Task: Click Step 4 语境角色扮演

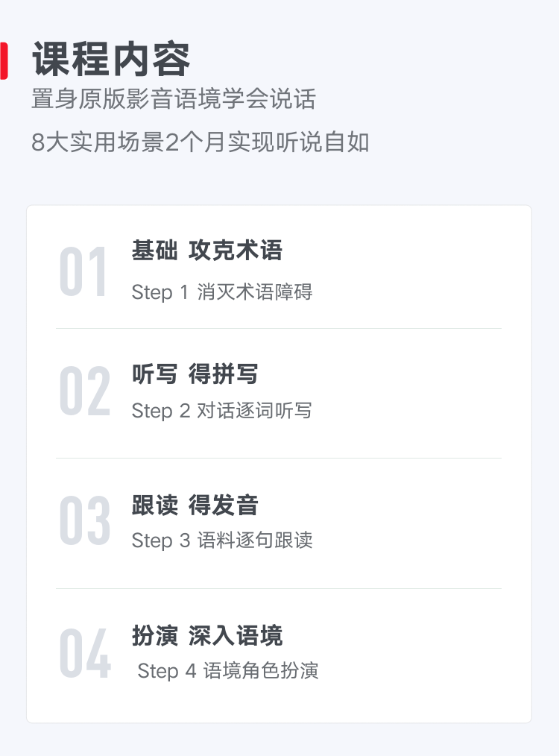Action: (228, 671)
